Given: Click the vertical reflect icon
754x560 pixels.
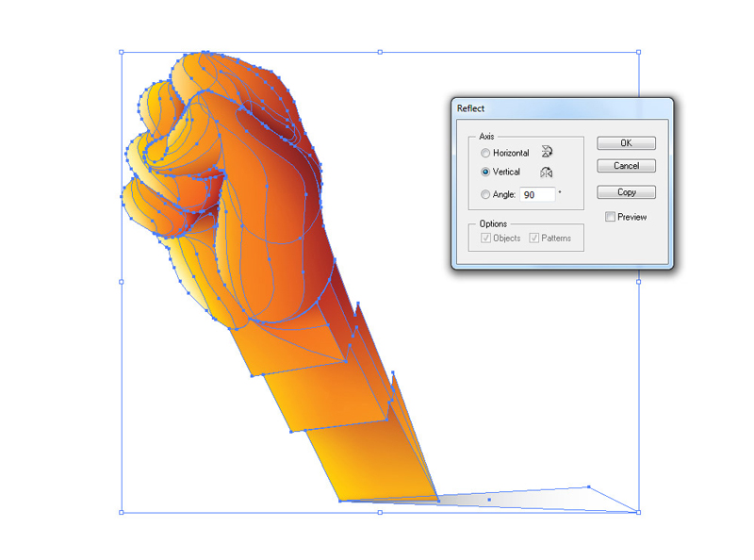Looking at the screenshot, I should (x=547, y=173).
